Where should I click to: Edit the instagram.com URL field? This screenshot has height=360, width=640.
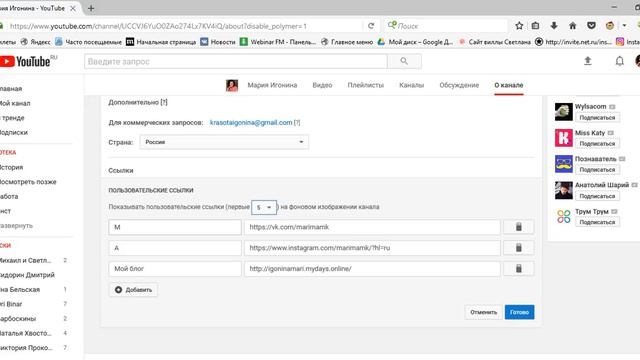pos(372,248)
